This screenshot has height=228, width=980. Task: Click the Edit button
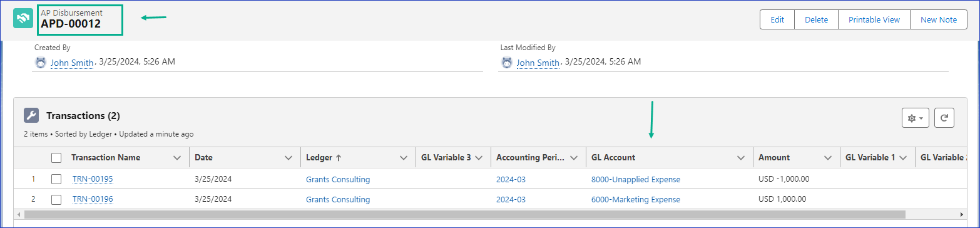(x=777, y=19)
